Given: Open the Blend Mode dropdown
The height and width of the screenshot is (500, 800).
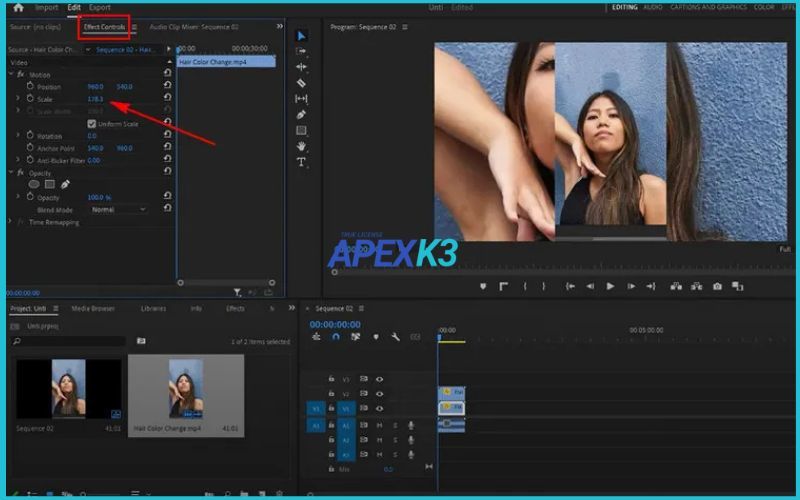Looking at the screenshot, I should [118, 210].
